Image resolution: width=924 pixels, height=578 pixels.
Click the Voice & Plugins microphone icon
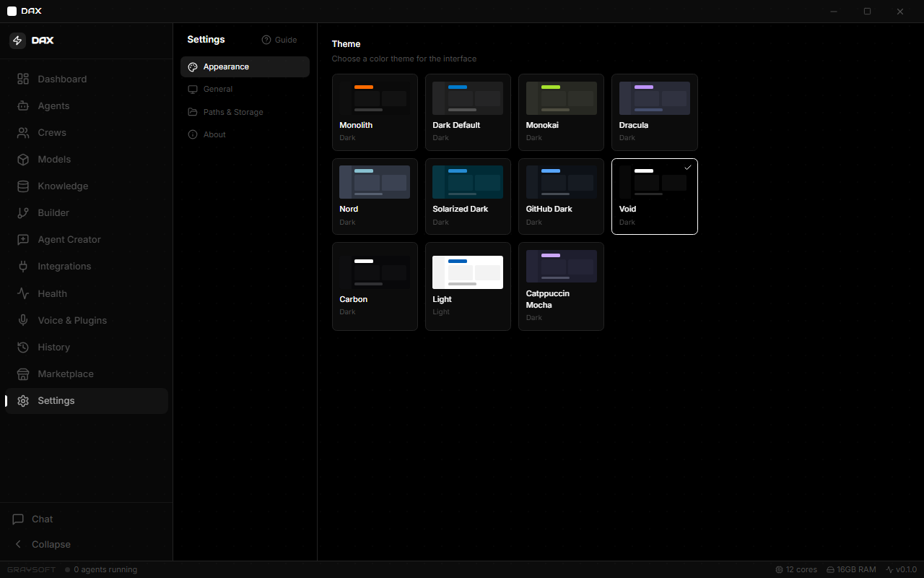[x=23, y=320]
